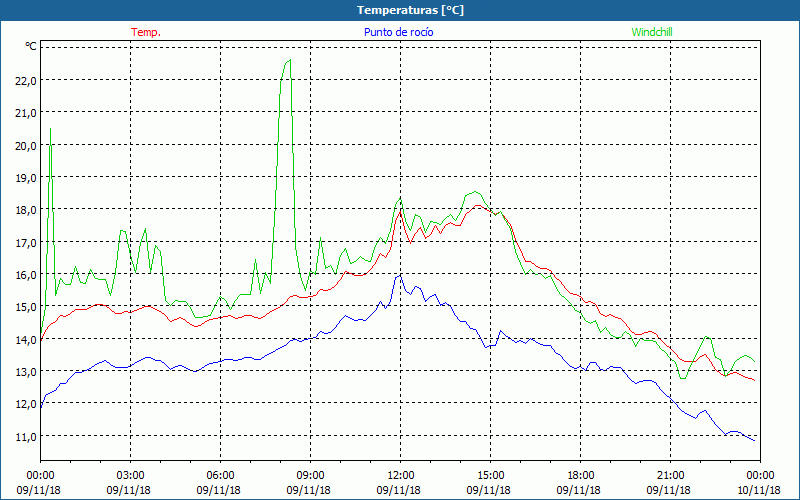Click the 06:00 time axis label
The image size is (800, 500).
[x=220, y=476]
